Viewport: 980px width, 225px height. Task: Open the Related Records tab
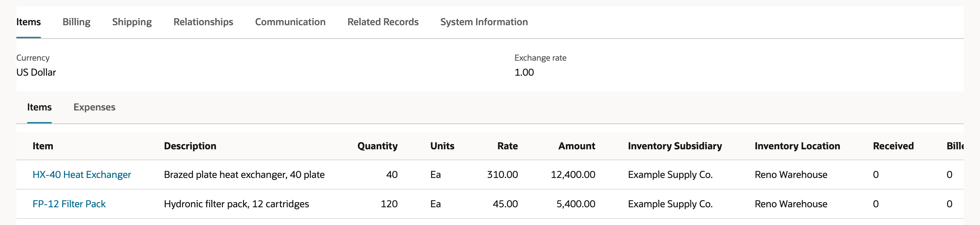point(383,22)
